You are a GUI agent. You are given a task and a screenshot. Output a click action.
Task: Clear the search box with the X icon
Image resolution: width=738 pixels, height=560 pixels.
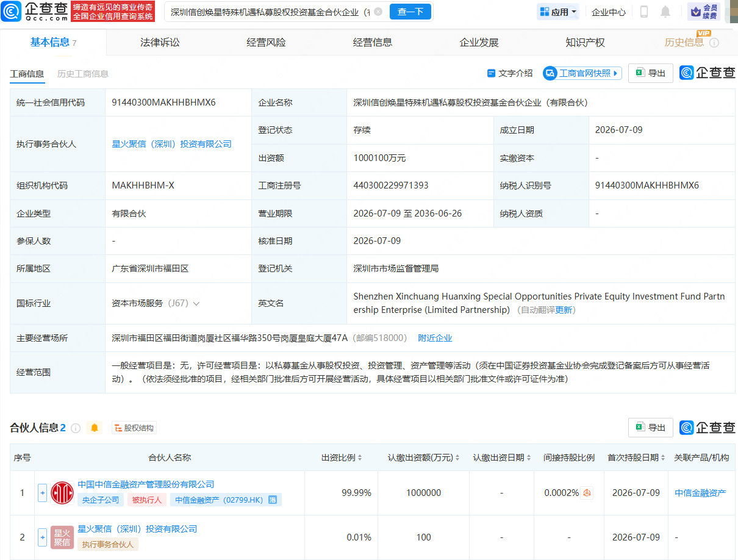[378, 12]
